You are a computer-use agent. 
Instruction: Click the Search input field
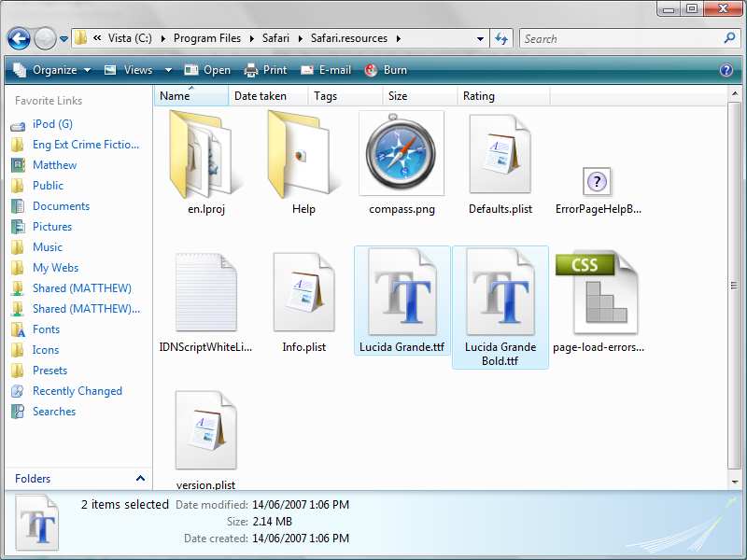[x=621, y=38]
